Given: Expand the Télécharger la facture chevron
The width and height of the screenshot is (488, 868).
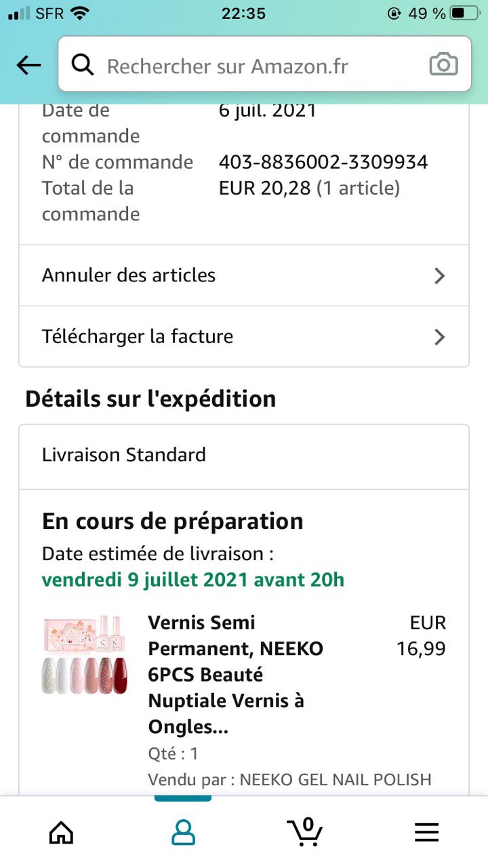Looking at the screenshot, I should (439, 336).
